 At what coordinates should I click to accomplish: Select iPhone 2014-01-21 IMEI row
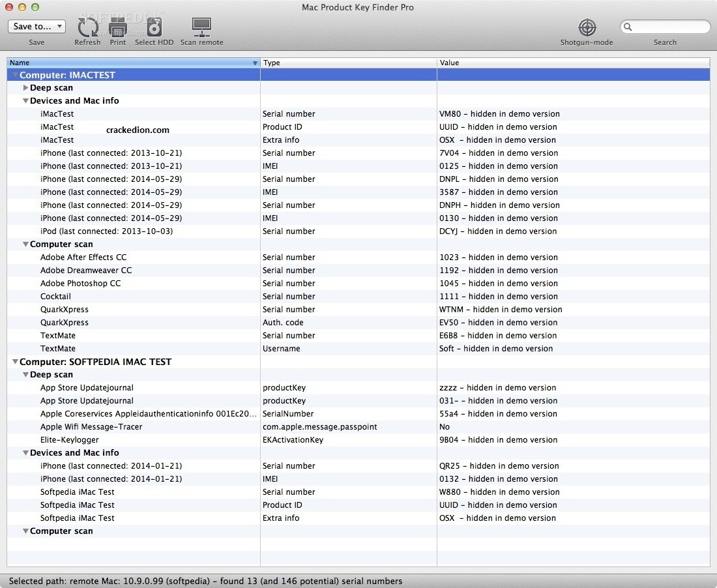pos(358,478)
